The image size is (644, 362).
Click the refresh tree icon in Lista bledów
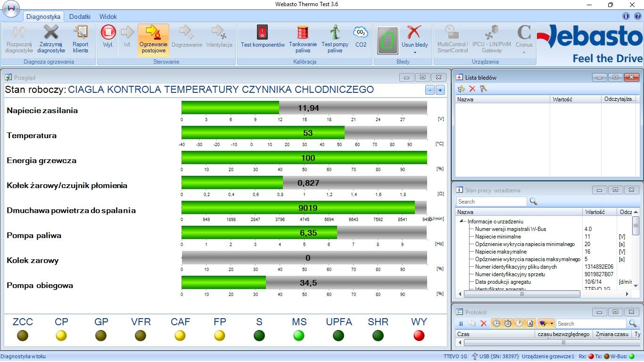pos(462,89)
